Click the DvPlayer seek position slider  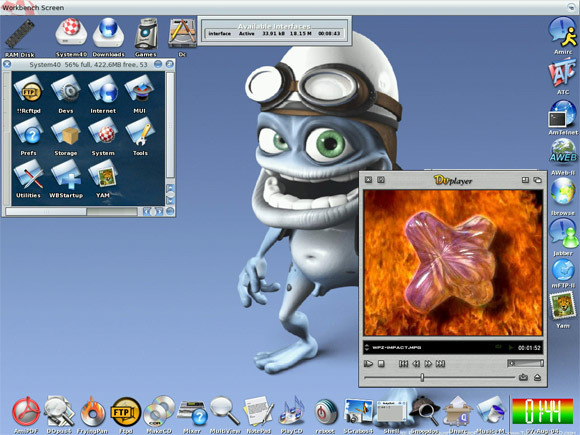(x=439, y=378)
